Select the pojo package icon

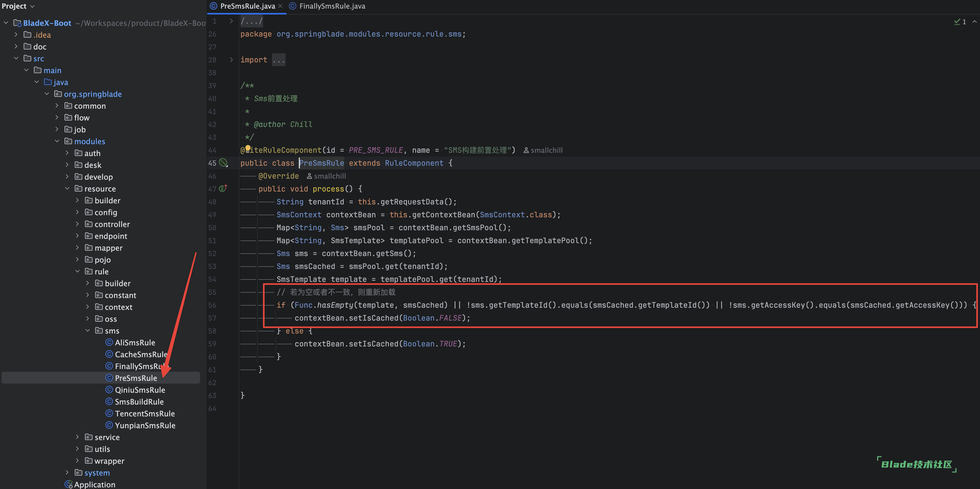click(x=89, y=259)
